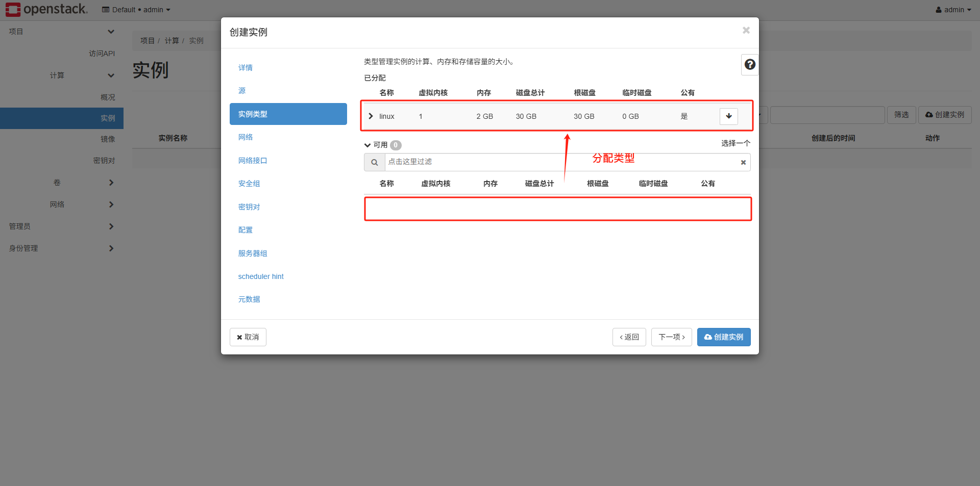980x486 pixels.
Task: Go to the 网络接口 wizard step
Action: coord(253,161)
